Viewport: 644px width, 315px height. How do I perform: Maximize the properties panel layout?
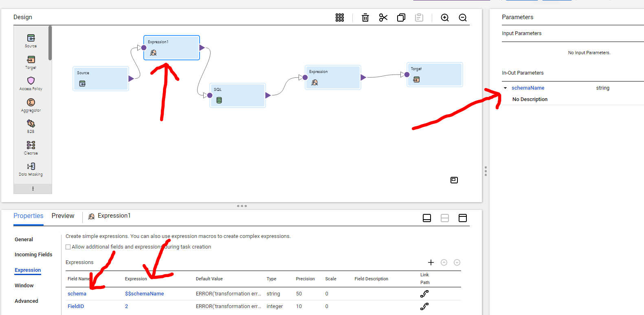[x=463, y=218]
